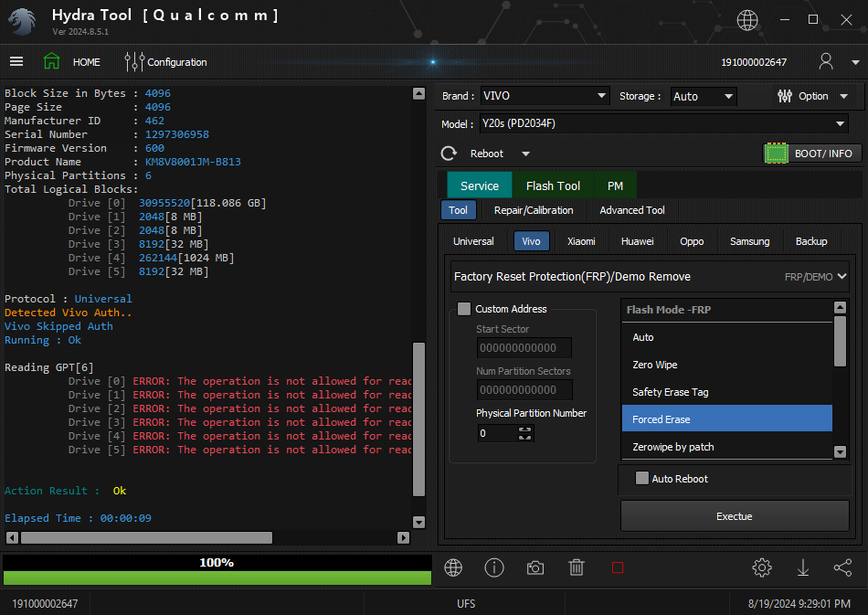Image resolution: width=868 pixels, height=615 pixels.
Task: Open the language globe icon in title bar
Action: tap(747, 20)
